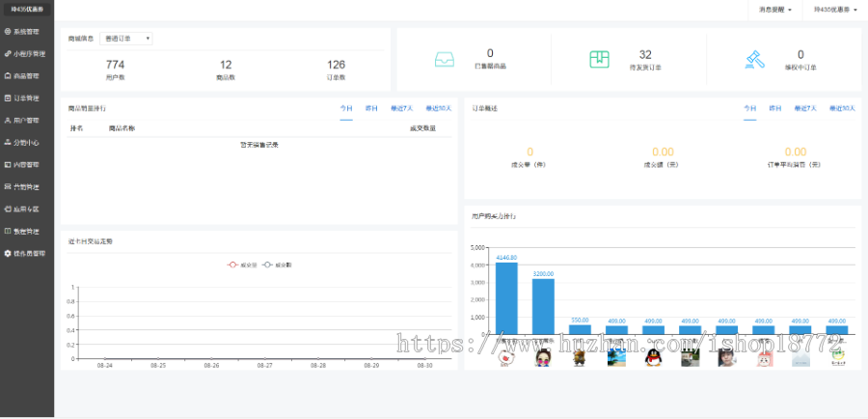Screen dimensions: 868x419
Task: Click the bar labeled 3200.00
Action: (x=543, y=306)
